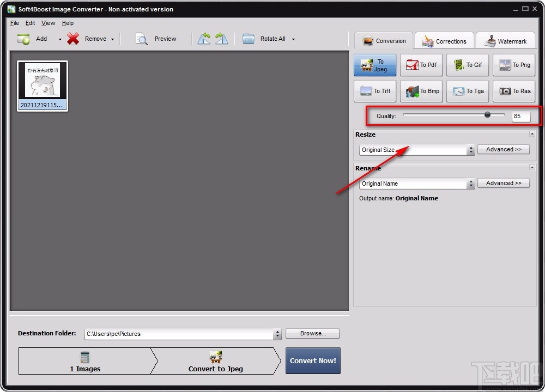Open the File menu
The height and width of the screenshot is (392, 545).
15,23
